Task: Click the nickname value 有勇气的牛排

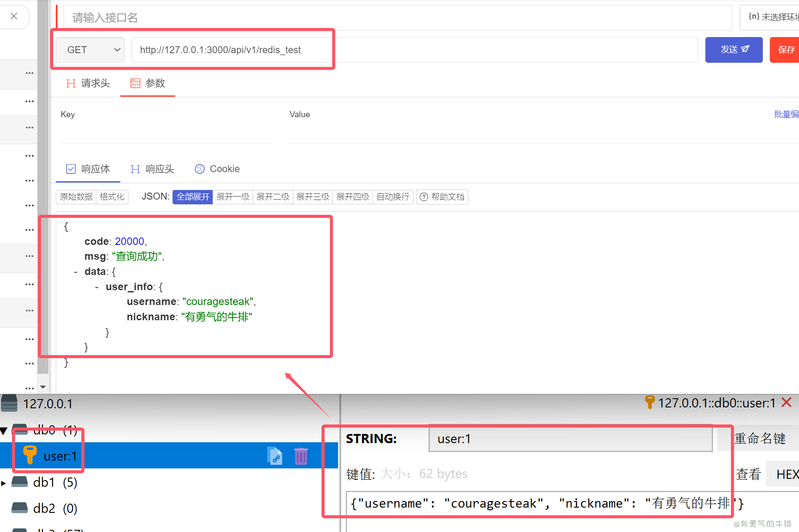Action: [217, 317]
